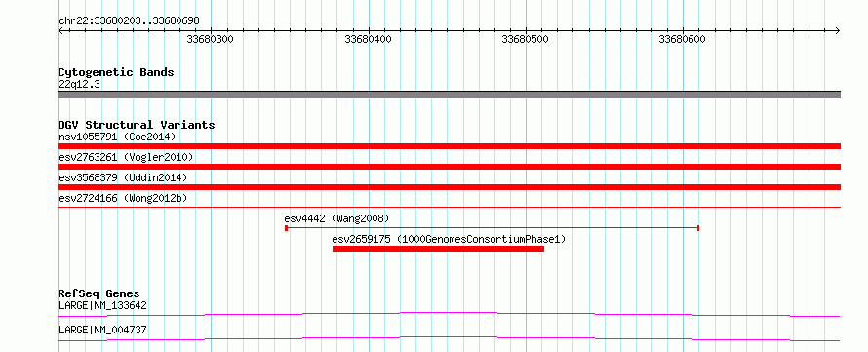Click the 33680300 ruler position label
The height and width of the screenshot is (352, 868).
pos(211,39)
